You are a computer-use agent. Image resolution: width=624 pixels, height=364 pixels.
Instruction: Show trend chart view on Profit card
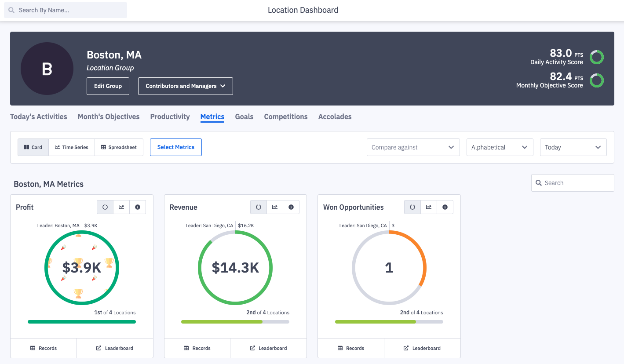click(121, 207)
